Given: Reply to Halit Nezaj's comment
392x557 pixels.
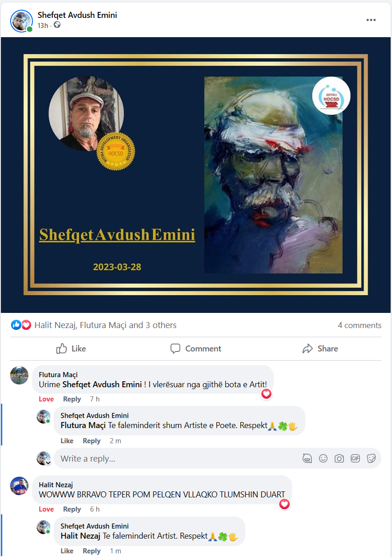Looking at the screenshot, I should 72,509.
